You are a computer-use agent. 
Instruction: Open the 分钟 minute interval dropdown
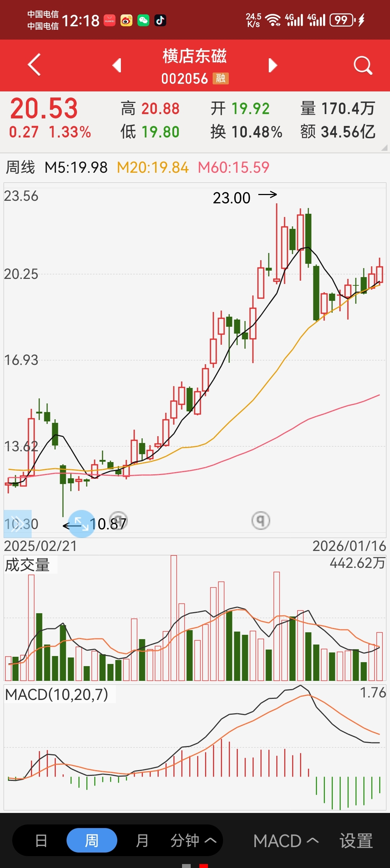[193, 841]
